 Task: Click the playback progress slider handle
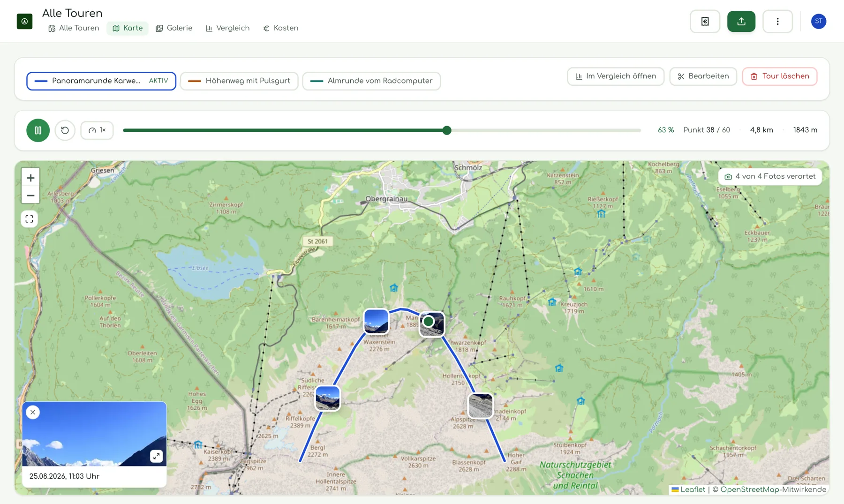(x=447, y=130)
